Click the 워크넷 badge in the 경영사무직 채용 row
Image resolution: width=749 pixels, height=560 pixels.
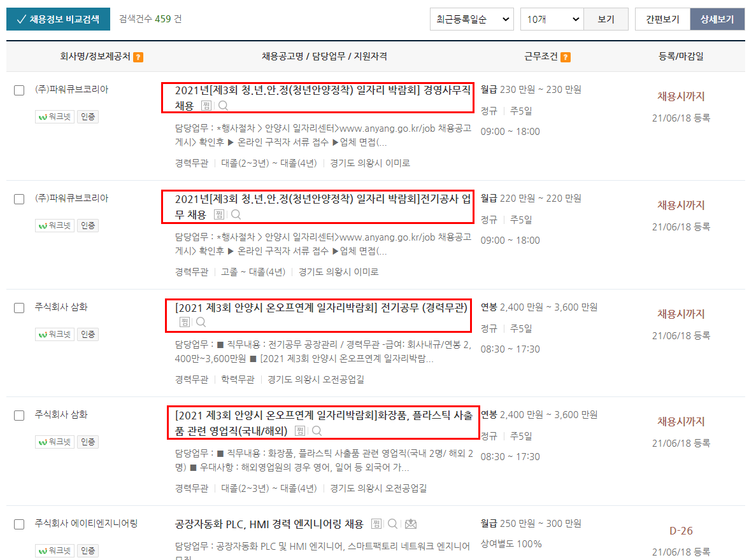click(55, 116)
